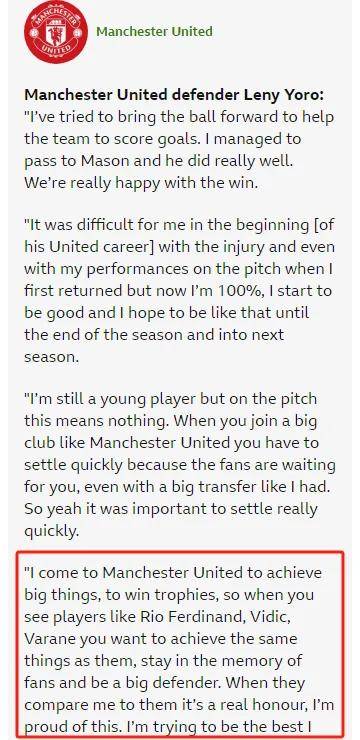Open the green Manchester United team link
The image size is (360, 740).
click(154, 32)
